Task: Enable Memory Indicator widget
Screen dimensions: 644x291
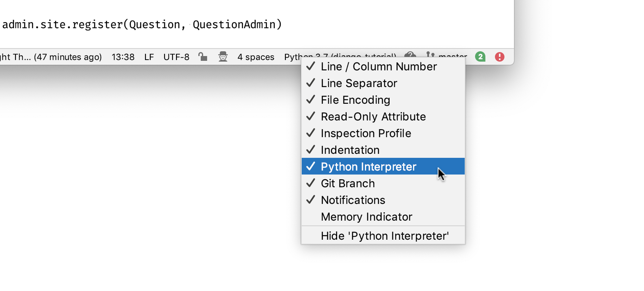Action: point(383,217)
